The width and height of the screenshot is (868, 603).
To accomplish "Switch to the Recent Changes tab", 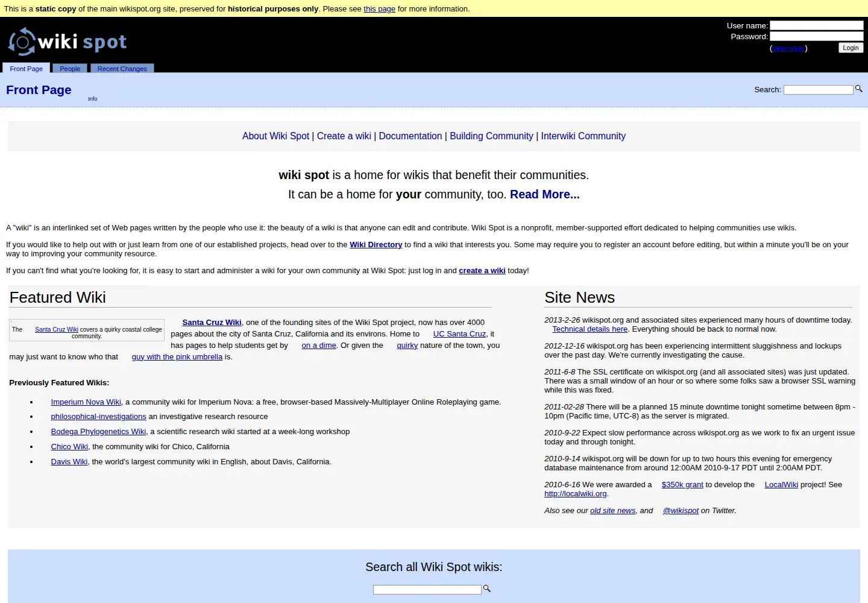I will (122, 68).
